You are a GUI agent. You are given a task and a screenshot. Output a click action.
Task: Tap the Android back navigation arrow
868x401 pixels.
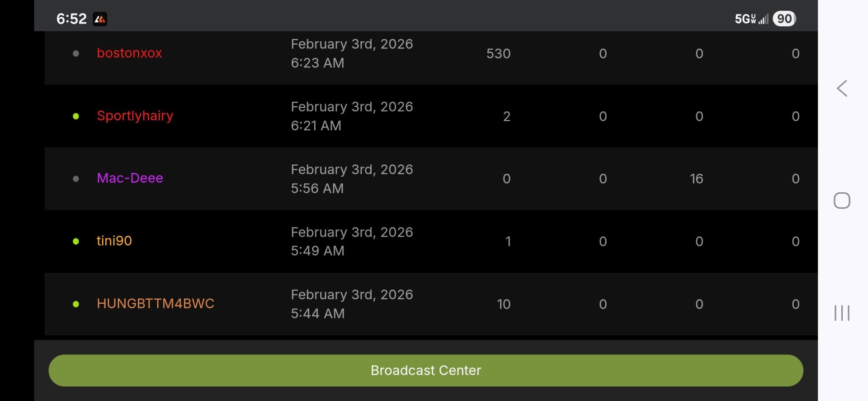(842, 88)
